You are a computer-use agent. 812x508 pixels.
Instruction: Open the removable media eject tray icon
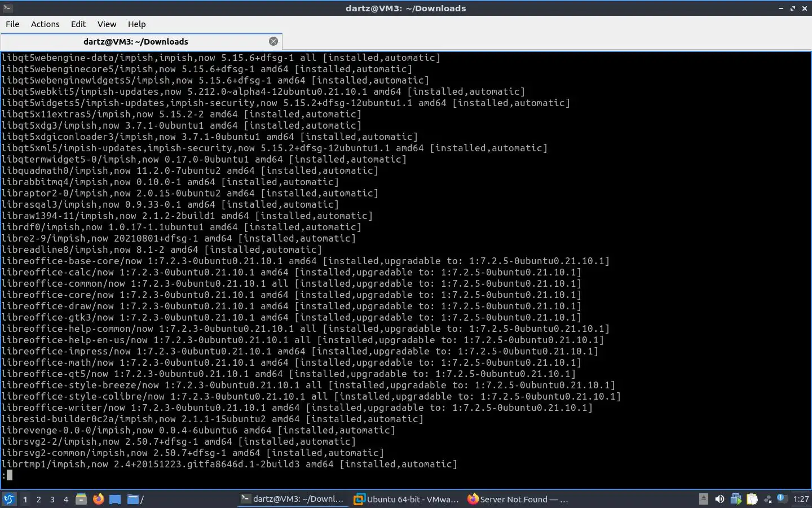point(703,499)
